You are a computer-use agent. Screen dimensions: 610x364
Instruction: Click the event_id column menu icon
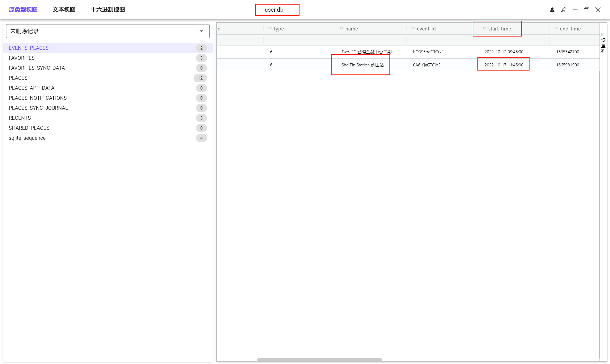tap(413, 29)
